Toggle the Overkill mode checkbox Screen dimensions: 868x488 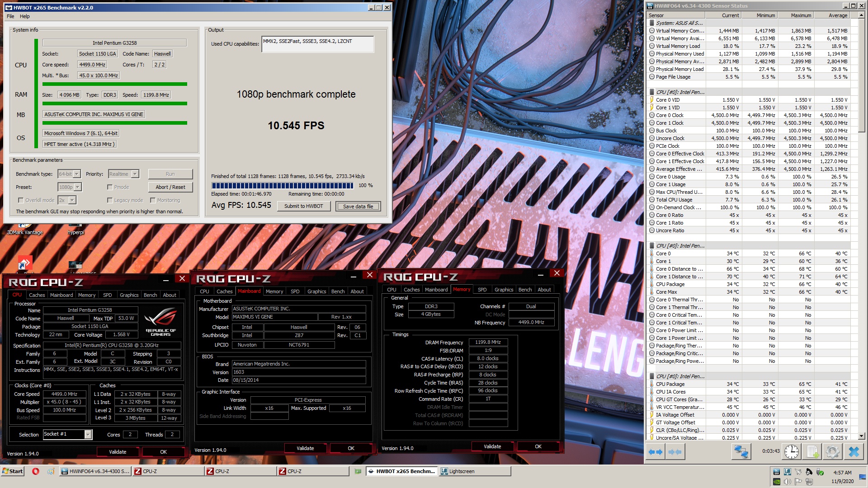click(21, 200)
